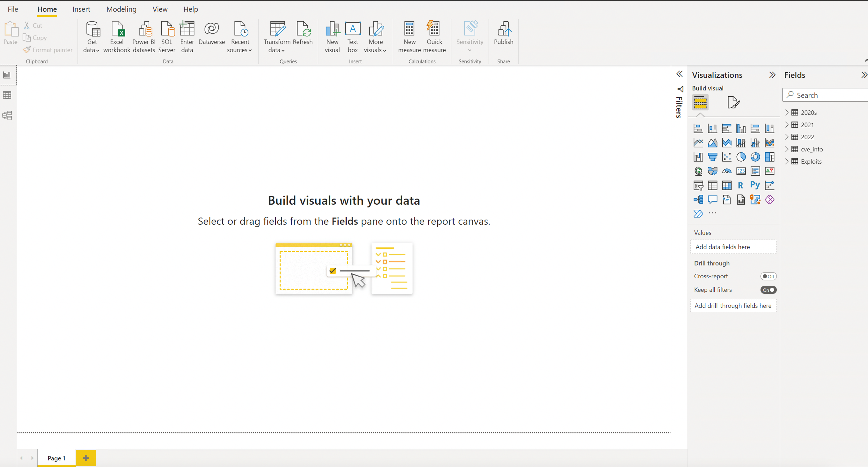Screen dimensions: 868x467
Task: Open the View ribbon tab
Action: pos(160,9)
